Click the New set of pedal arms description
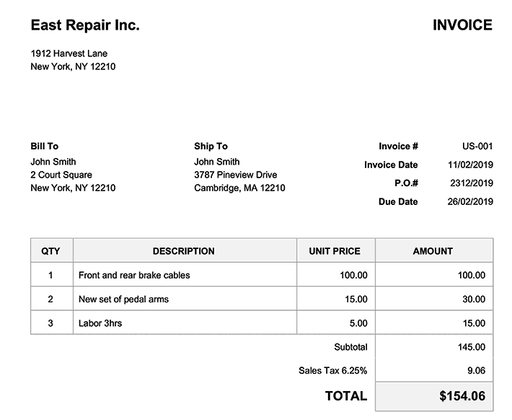This screenshot has height=420, width=512. [123, 299]
